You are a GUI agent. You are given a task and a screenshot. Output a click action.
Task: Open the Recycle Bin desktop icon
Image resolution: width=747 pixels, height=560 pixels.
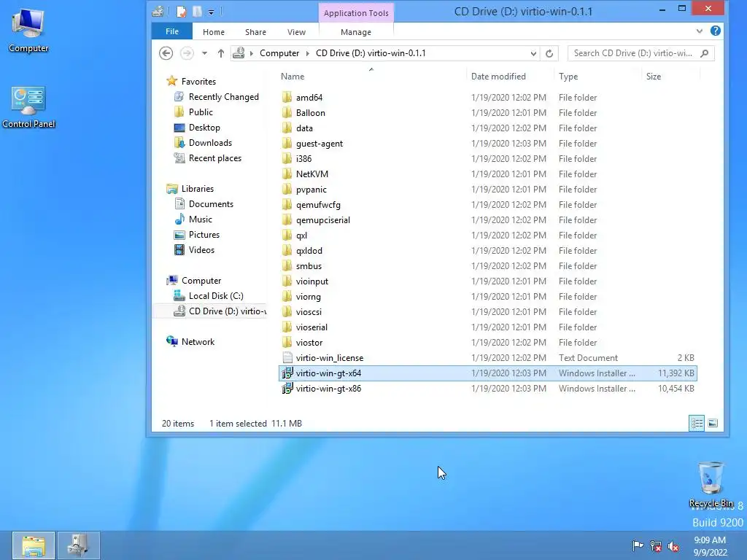(711, 484)
